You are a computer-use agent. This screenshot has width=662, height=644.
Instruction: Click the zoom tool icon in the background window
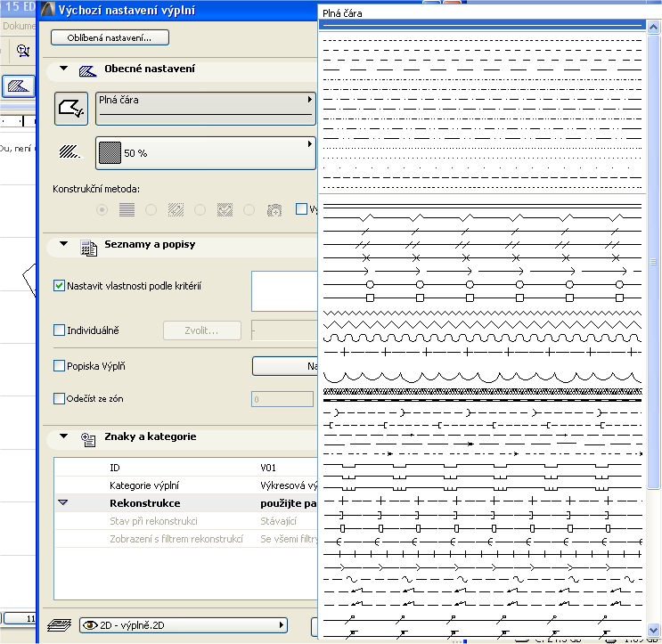(x=23, y=51)
